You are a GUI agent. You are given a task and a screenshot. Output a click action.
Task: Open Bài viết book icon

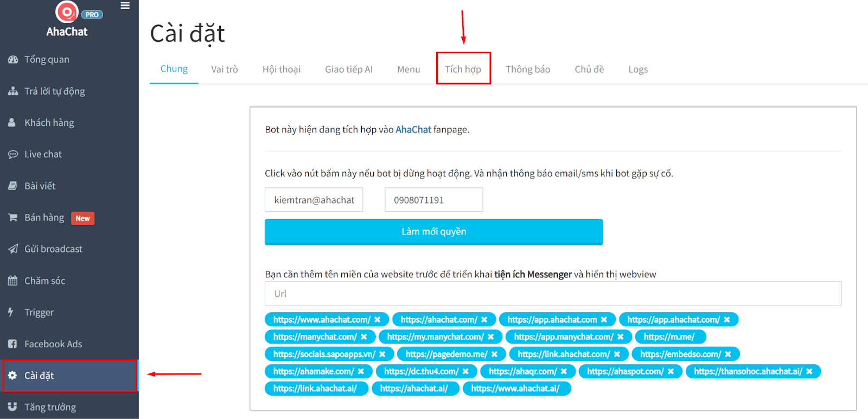pyautogui.click(x=12, y=186)
